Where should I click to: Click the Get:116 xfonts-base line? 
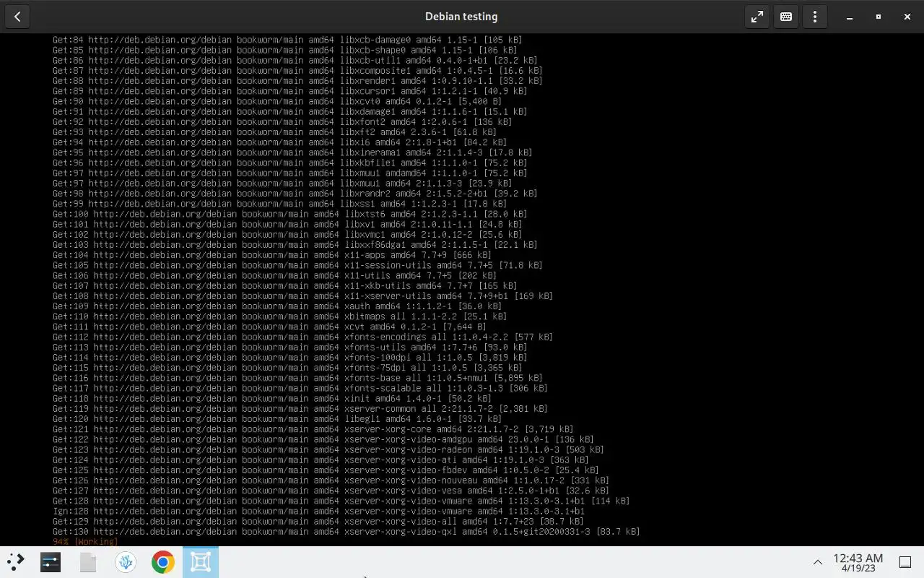(x=297, y=378)
